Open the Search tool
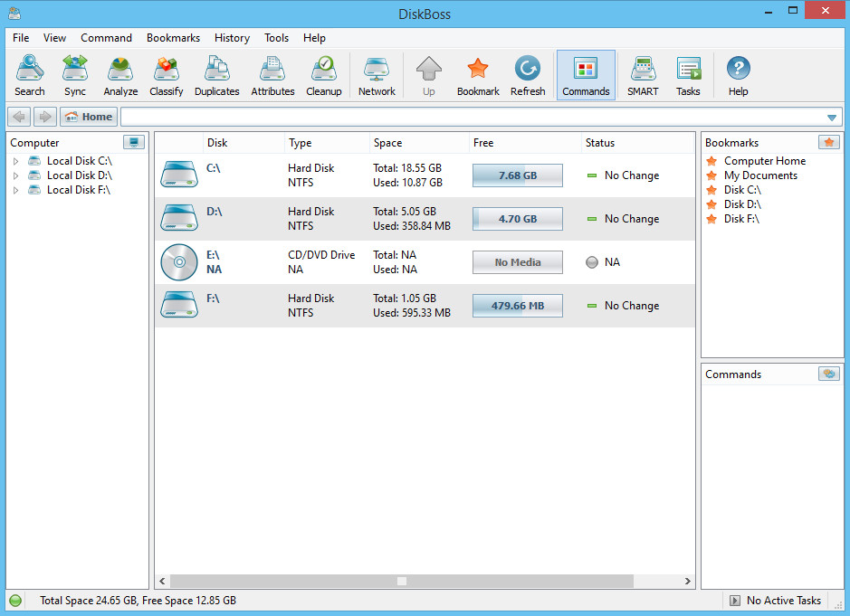Viewport: 850px width, 616px height. (x=30, y=75)
